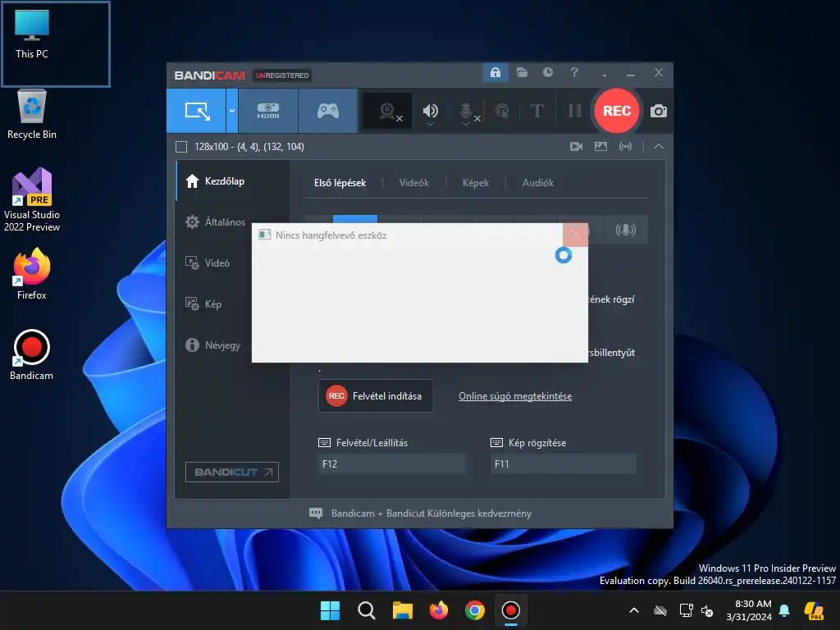Open taskbar Search
The width and height of the screenshot is (840, 630).
click(x=367, y=610)
